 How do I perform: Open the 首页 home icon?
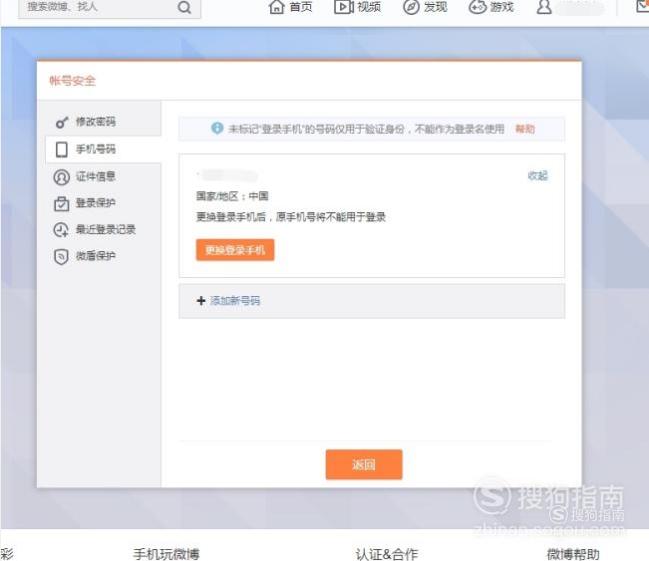pyautogui.click(x=276, y=7)
